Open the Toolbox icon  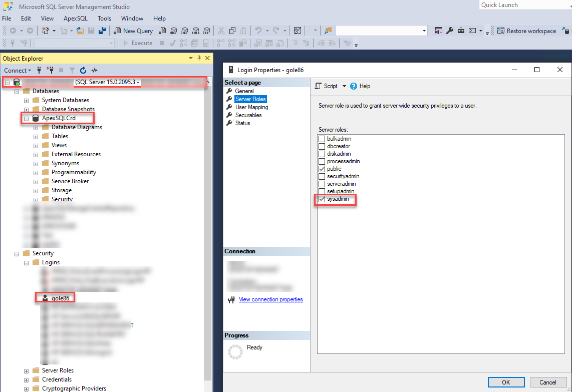[x=461, y=31]
